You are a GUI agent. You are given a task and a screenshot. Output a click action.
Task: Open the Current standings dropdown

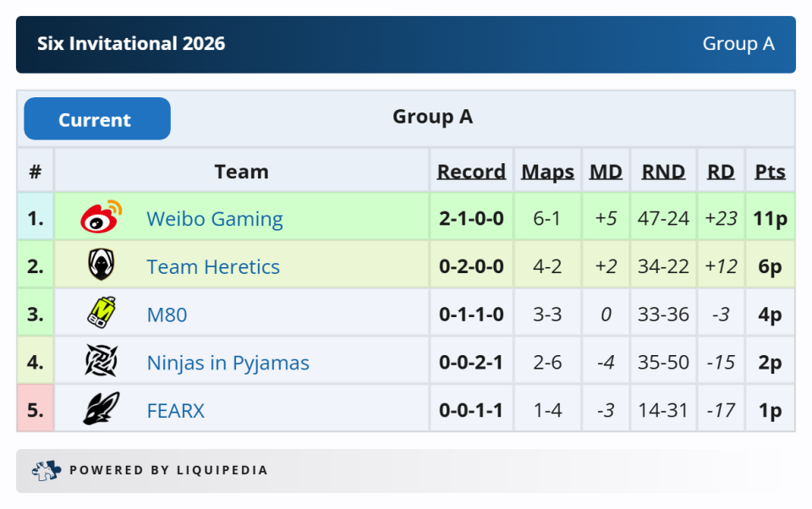(x=96, y=119)
